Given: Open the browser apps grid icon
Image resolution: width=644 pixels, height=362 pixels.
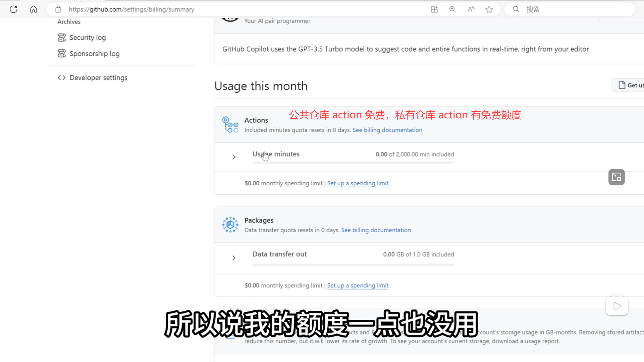Looking at the screenshot, I should [434, 9].
